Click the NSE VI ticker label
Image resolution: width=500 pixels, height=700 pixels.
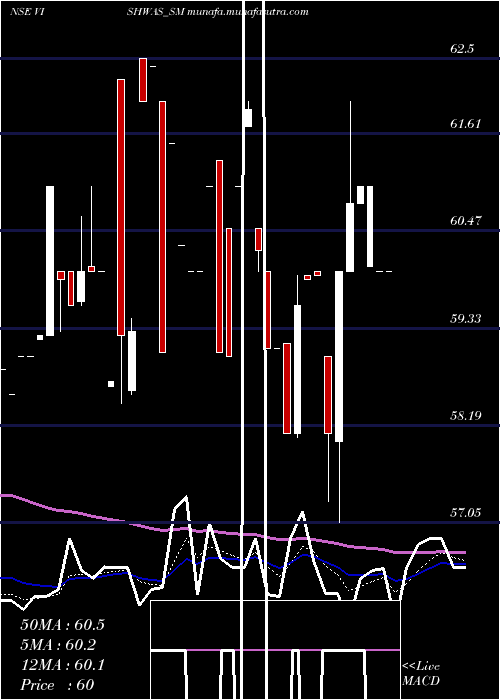(26, 12)
